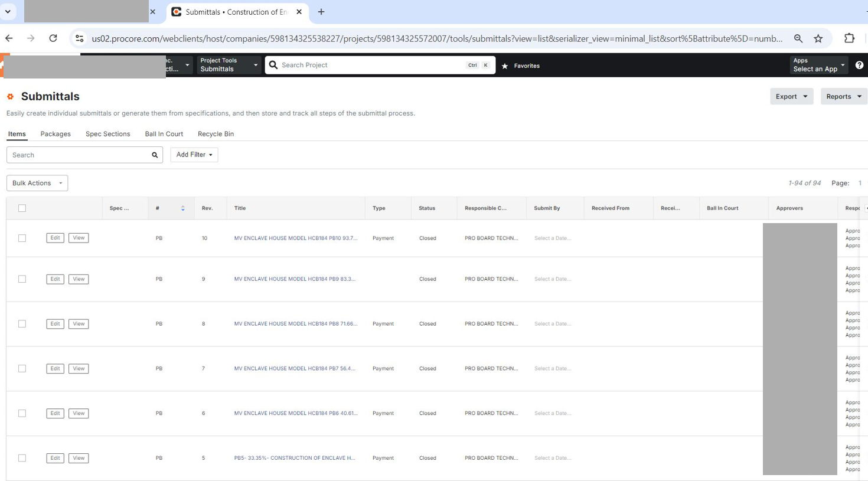Click View for the PB7 submittal
The width and height of the screenshot is (868, 481).
[79, 369]
